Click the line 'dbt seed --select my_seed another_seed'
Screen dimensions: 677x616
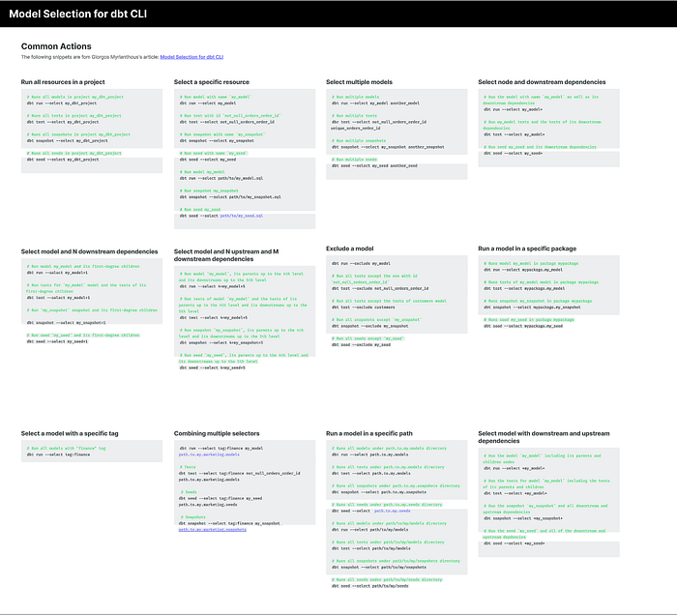pos(374,165)
